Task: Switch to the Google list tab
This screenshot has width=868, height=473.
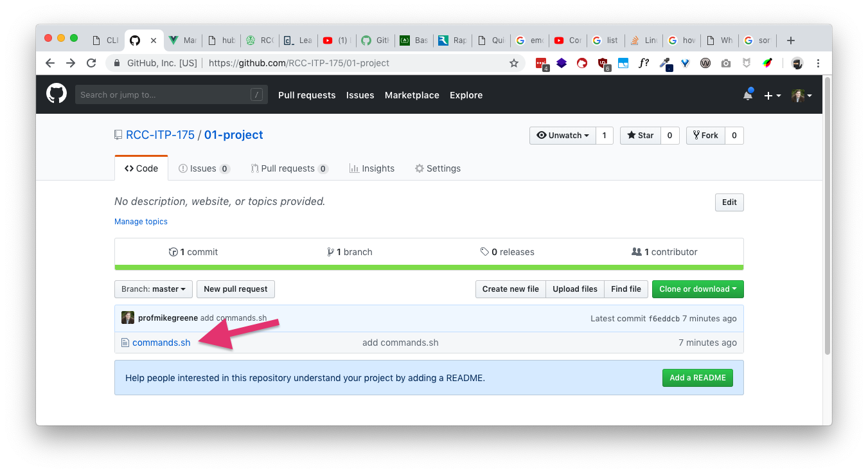Action: click(606, 40)
